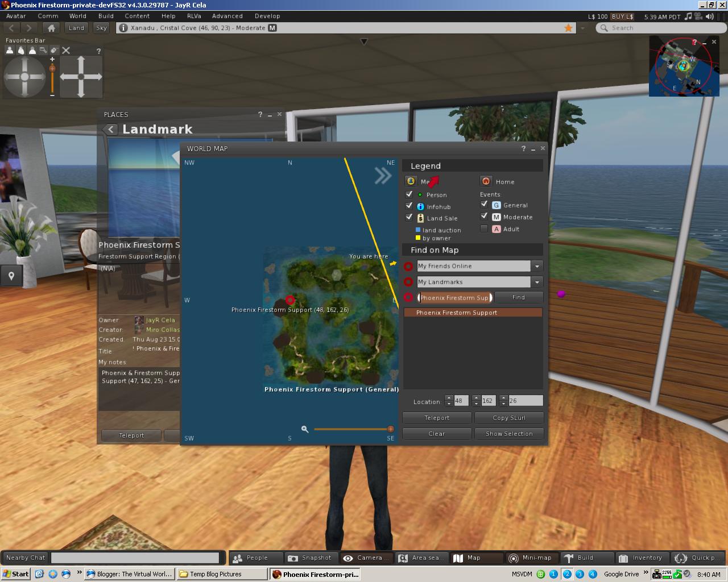The width and height of the screenshot is (728, 582).
Task: Open the Advanced menu
Action: click(227, 16)
